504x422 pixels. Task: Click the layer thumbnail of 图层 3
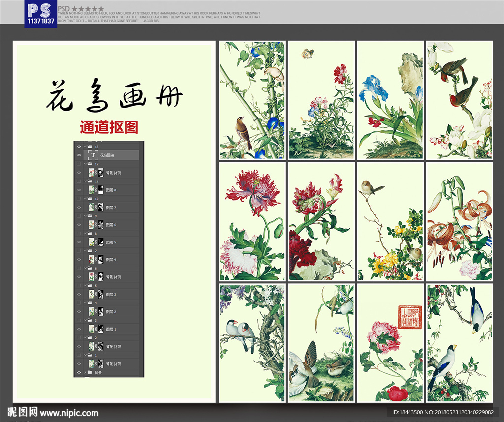click(92, 294)
